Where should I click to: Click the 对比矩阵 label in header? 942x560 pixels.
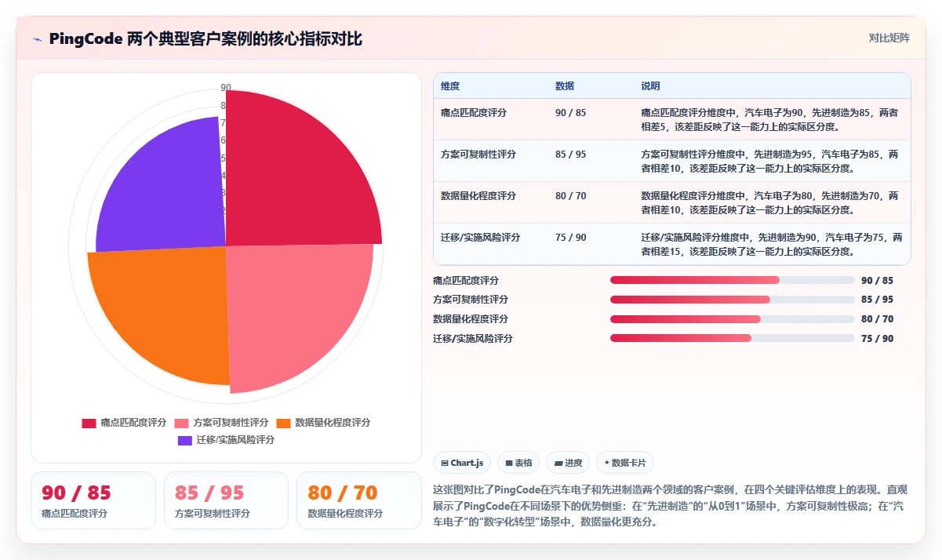(889, 38)
